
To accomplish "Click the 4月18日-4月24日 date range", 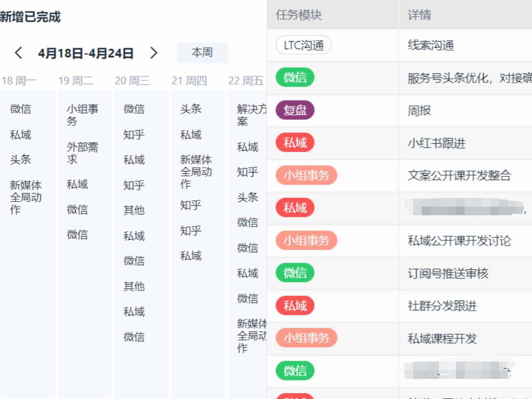I will (x=86, y=53).
